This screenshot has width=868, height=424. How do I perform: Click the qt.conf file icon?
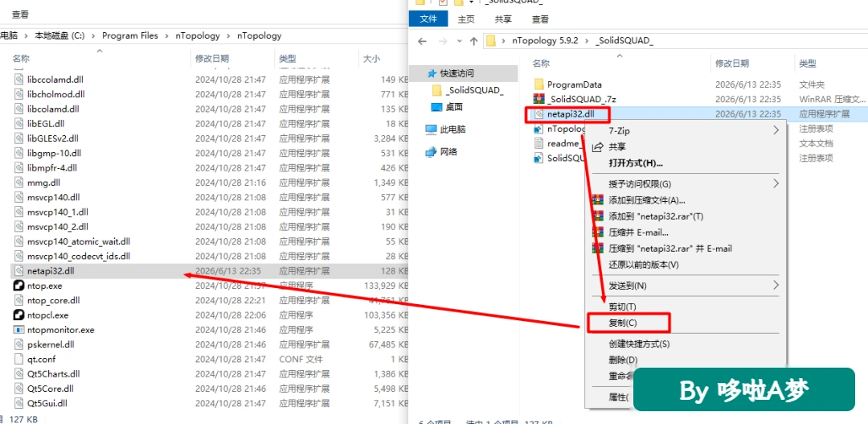click(19, 359)
